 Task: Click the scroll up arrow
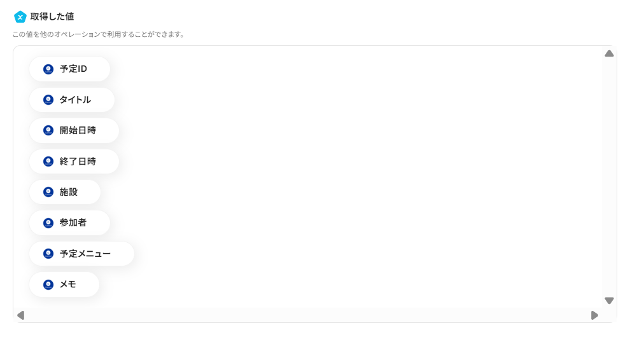(x=609, y=54)
